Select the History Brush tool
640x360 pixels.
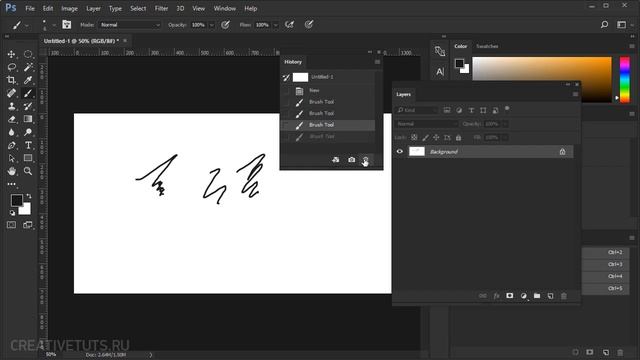(x=28, y=106)
